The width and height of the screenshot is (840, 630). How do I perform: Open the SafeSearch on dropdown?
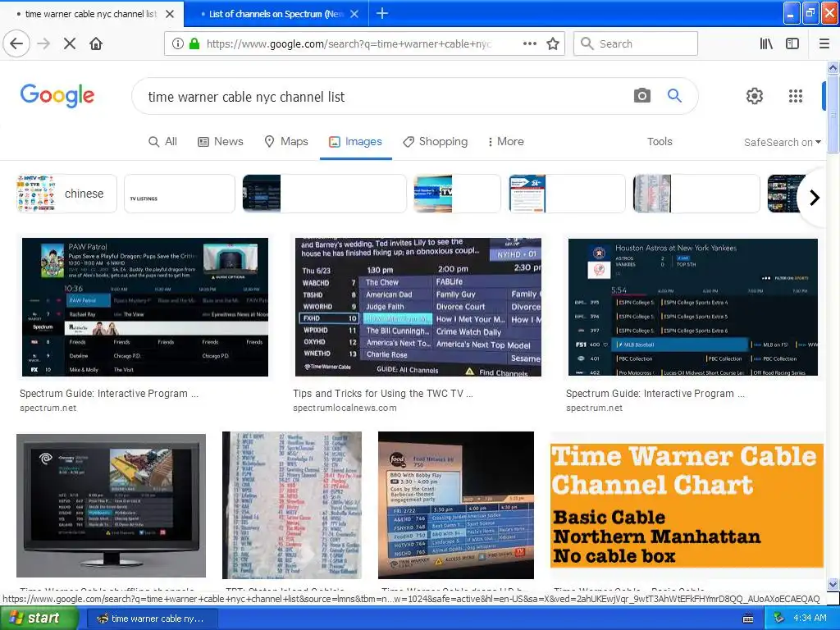[x=782, y=142]
